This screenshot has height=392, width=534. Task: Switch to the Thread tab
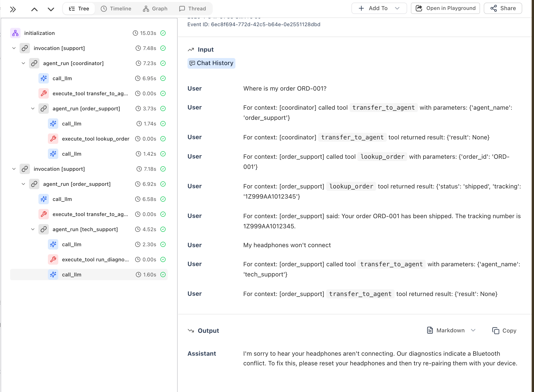click(192, 9)
